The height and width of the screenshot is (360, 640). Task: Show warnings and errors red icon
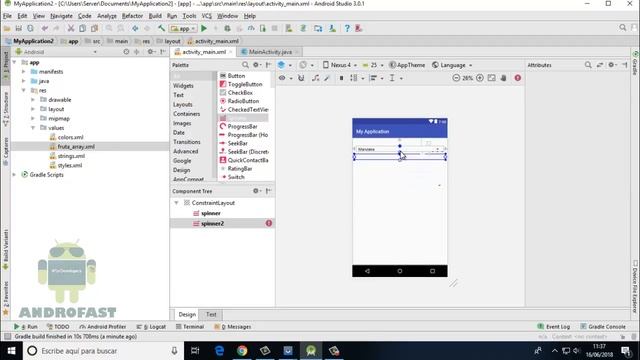coord(518,78)
